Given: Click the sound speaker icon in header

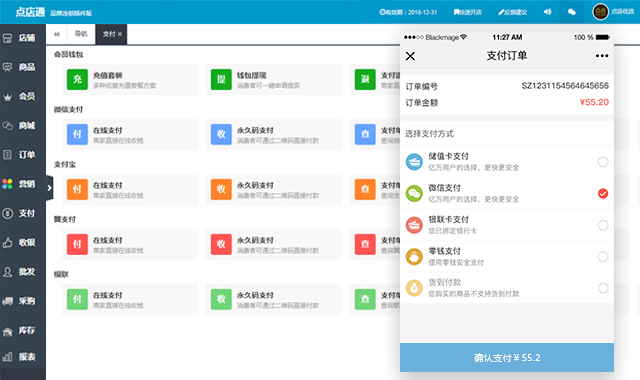Looking at the screenshot, I should tap(547, 12).
